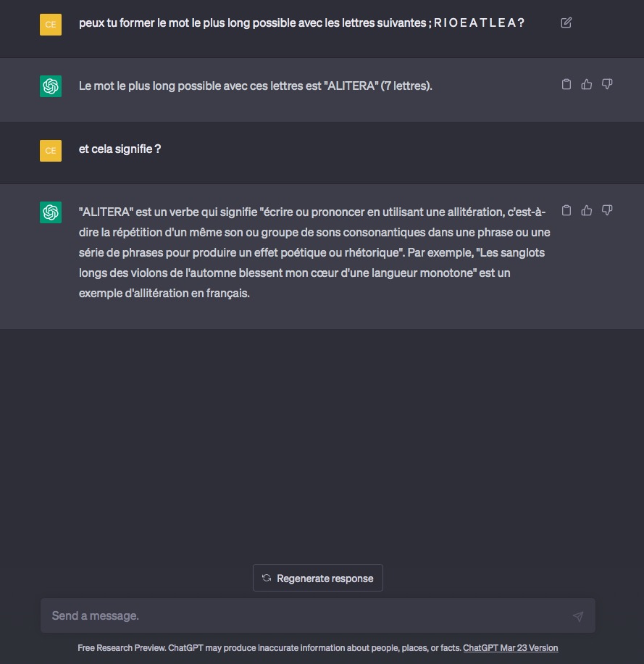The image size is (644, 664).
Task: Click the "et cela signifie ?" message text
Action: pos(120,149)
